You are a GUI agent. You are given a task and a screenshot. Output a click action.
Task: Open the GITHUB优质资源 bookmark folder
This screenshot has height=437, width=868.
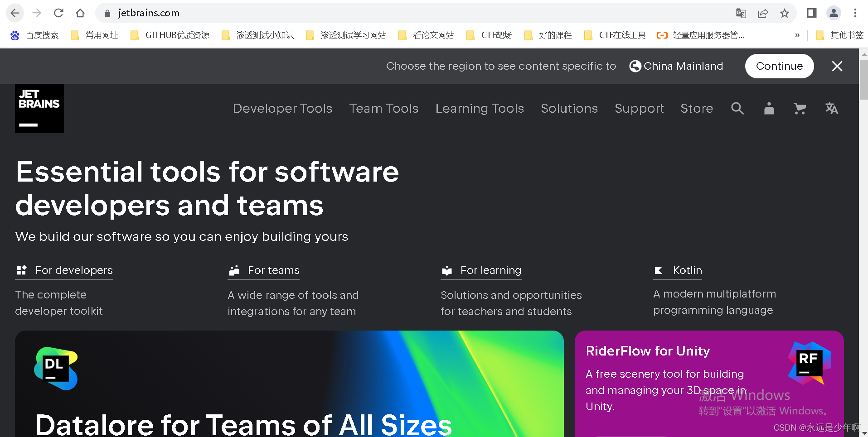170,35
